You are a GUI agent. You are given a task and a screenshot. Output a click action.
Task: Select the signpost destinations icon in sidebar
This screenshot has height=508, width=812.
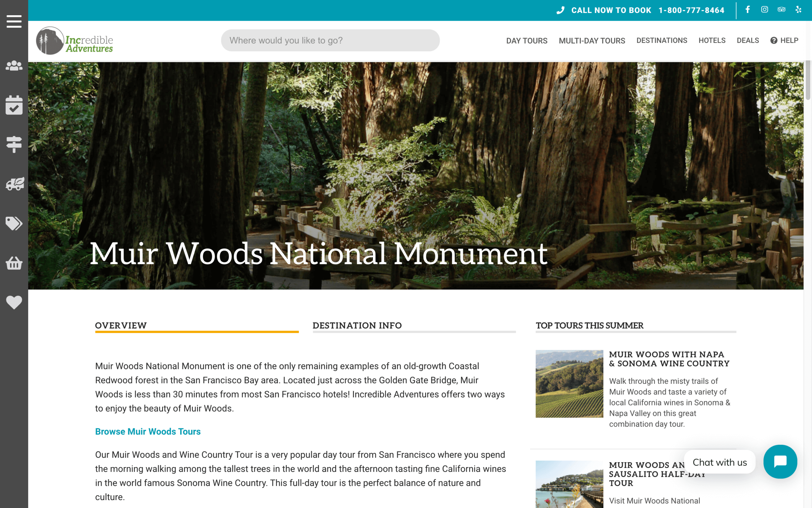click(x=14, y=144)
